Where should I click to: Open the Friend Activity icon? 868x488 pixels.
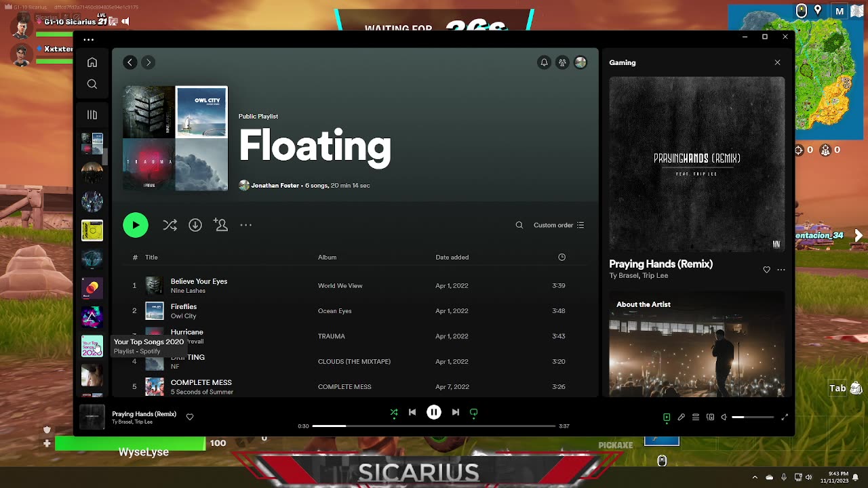pos(562,62)
